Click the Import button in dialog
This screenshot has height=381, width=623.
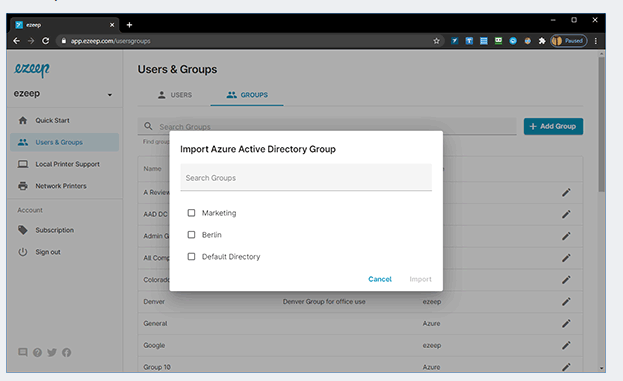tap(420, 279)
